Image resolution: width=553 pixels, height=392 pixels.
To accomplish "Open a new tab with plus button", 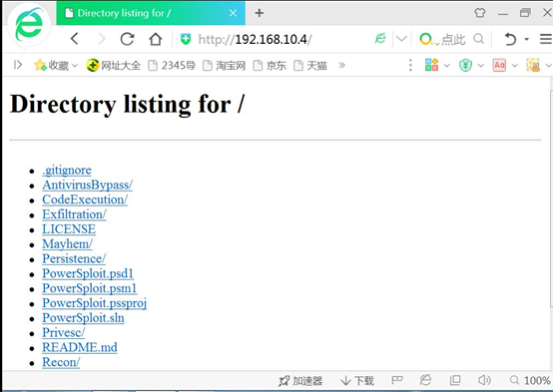I will 260,13.
